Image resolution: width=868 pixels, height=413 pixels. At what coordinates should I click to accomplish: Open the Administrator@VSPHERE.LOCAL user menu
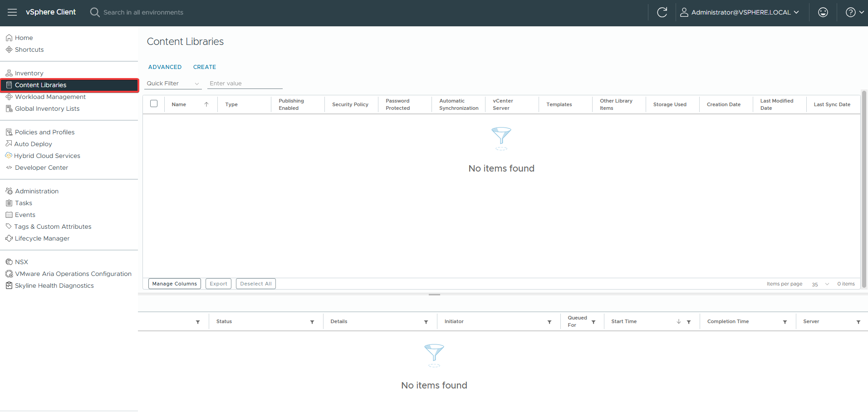tap(739, 12)
